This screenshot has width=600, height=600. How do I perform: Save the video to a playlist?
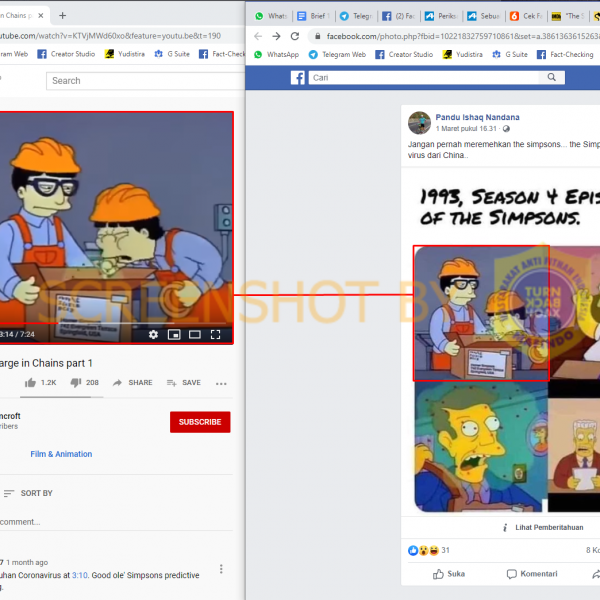(x=184, y=383)
